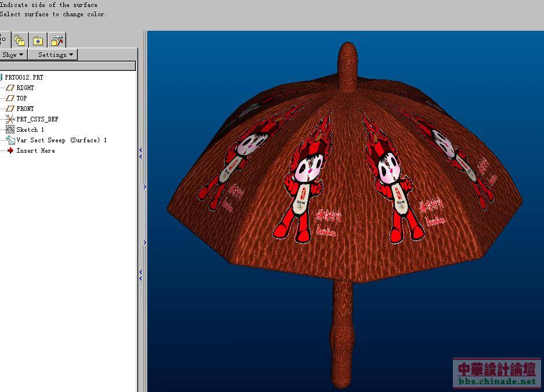
Task: Open the Connections tab with hammer icon
Action: pos(56,41)
